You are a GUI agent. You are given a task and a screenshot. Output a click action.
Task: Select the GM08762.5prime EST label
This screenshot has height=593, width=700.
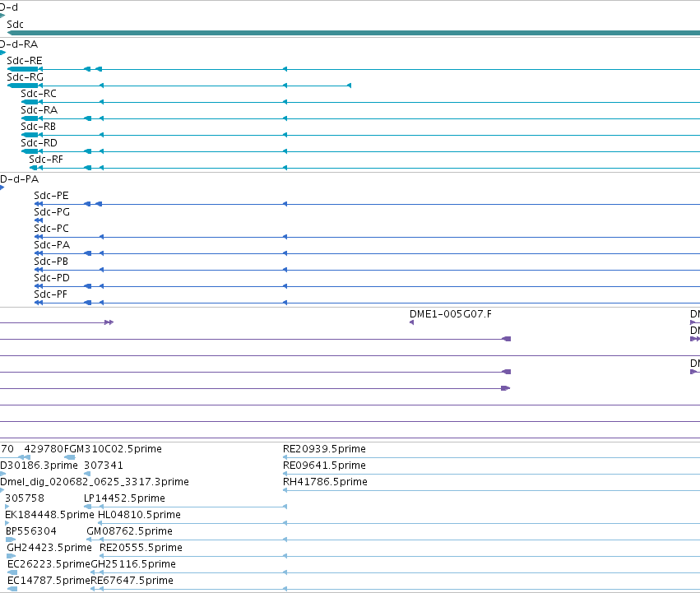129,532
